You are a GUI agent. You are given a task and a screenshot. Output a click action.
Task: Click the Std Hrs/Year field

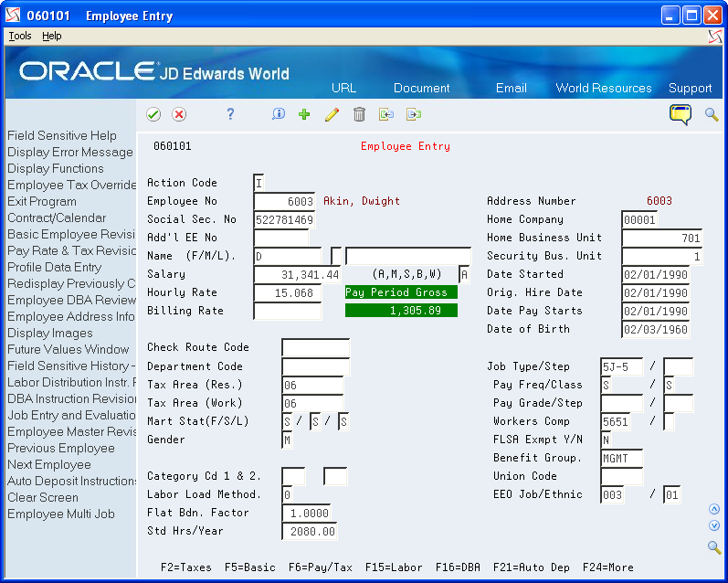point(310,531)
